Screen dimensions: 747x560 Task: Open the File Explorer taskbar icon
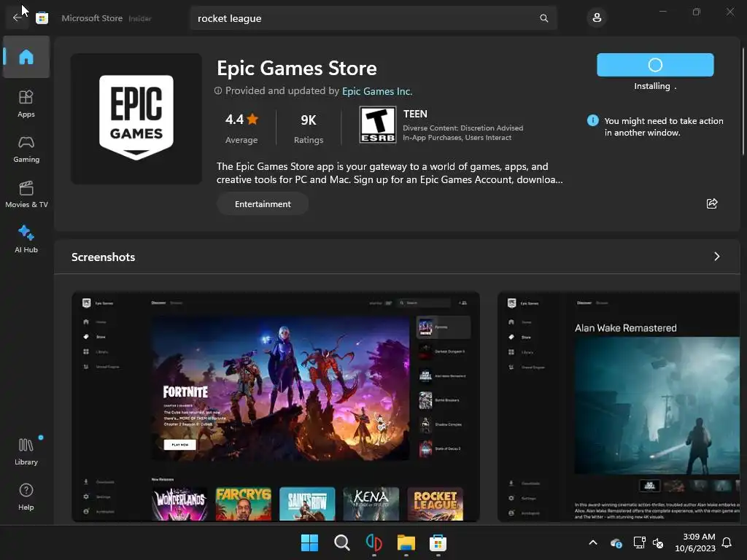tap(406, 542)
